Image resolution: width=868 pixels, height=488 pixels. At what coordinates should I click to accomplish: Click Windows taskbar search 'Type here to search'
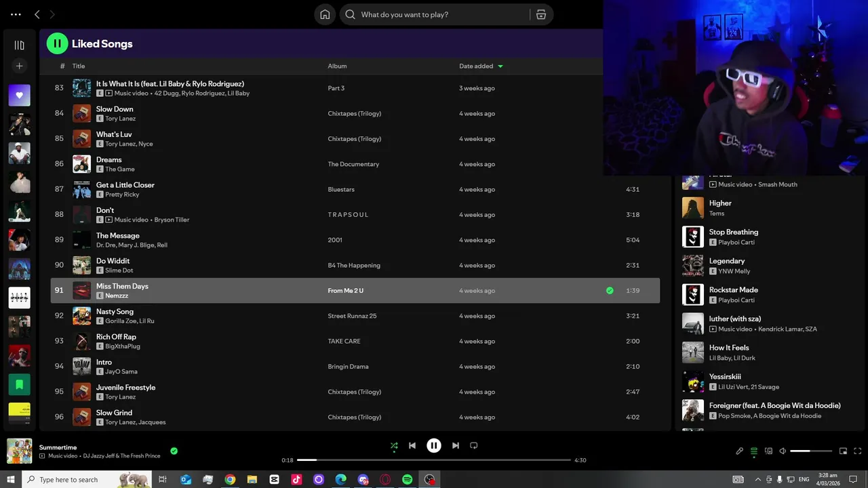[87, 479]
